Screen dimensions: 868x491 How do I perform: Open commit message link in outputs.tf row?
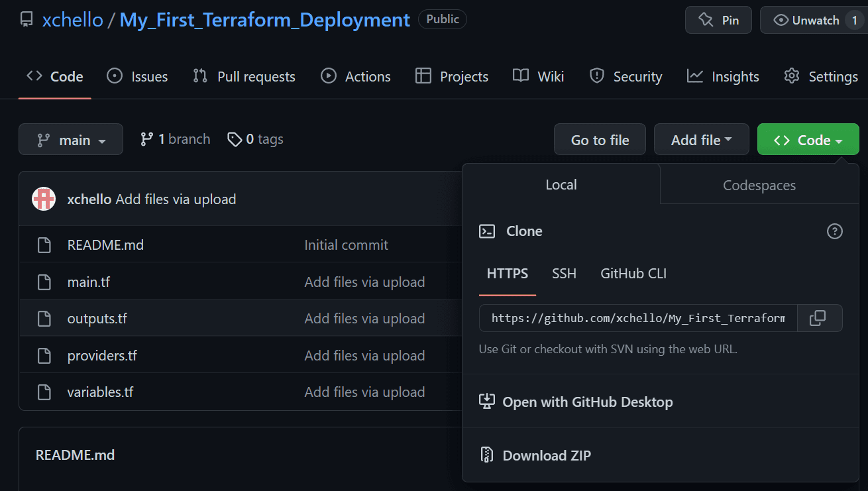pyautogui.click(x=364, y=318)
